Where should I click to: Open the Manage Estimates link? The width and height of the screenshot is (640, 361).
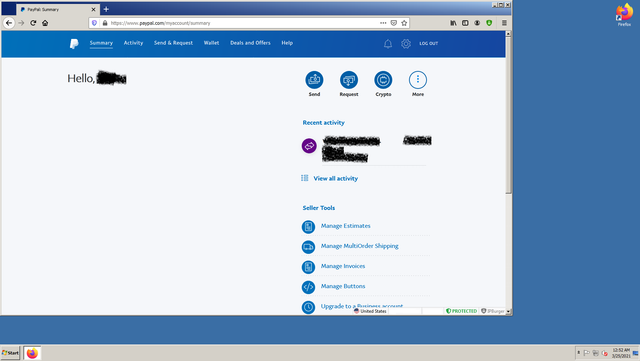point(345,226)
